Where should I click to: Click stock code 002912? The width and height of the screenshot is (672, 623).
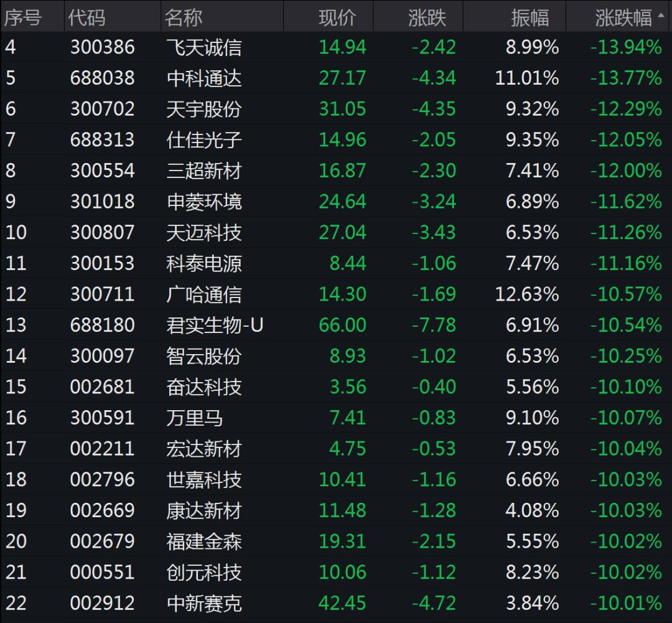click(103, 603)
